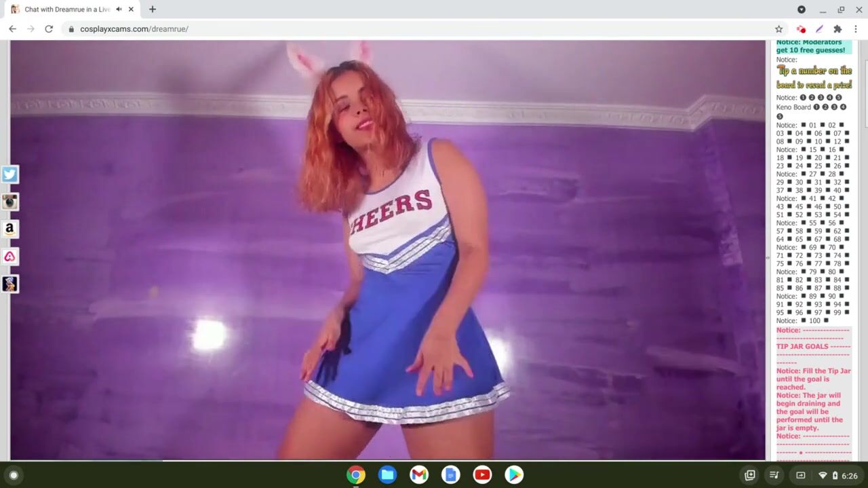Reload the current page
Image resolution: width=868 pixels, height=488 pixels.
click(x=49, y=29)
